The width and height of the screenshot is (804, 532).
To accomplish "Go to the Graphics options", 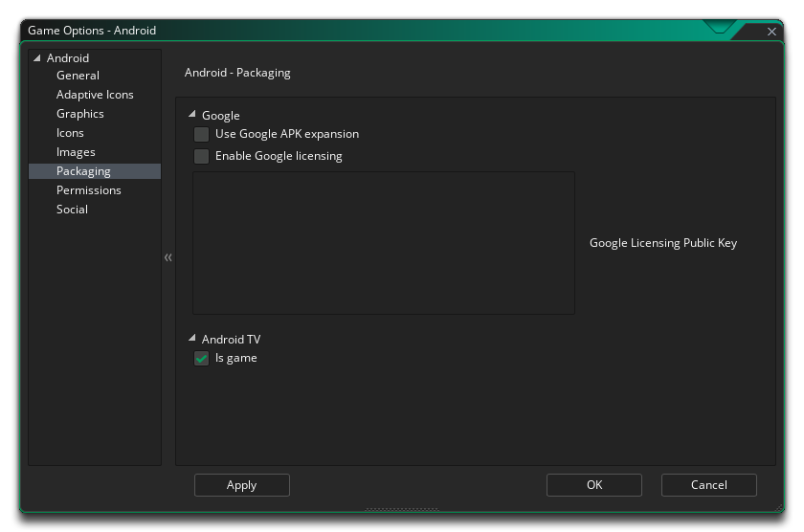I will coord(80,114).
